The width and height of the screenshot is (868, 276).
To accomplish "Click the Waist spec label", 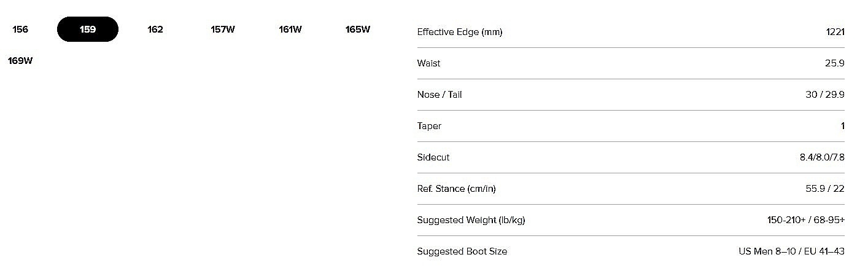I will [x=428, y=63].
